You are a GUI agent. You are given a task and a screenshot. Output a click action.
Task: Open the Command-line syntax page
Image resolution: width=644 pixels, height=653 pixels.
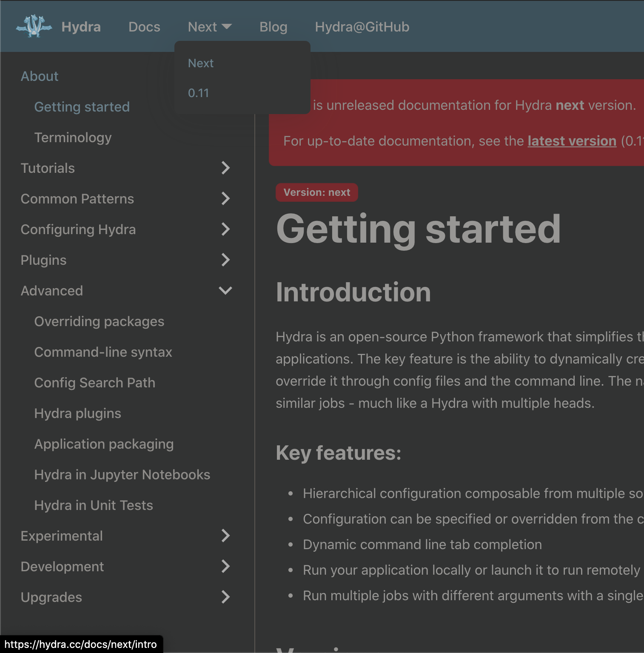pyautogui.click(x=103, y=352)
